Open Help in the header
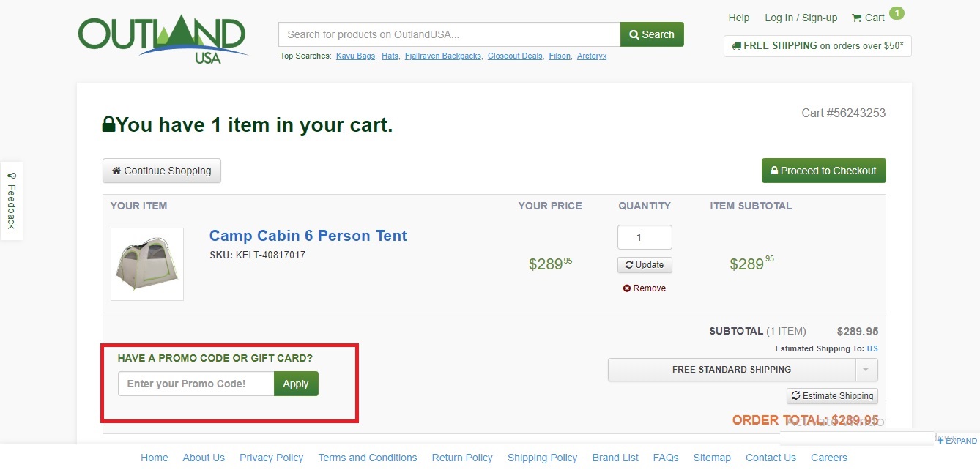The image size is (980, 470). click(739, 18)
